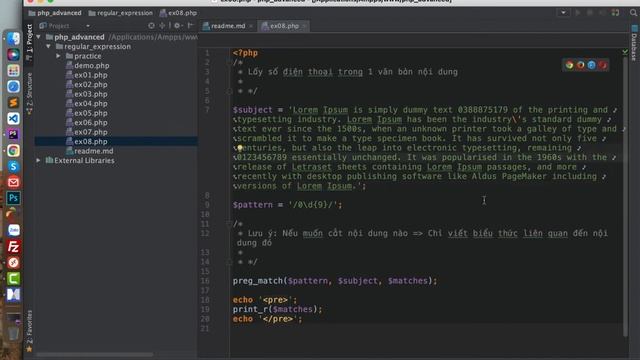Open in Opera browser icon in editor
Viewport: 640px width, 360px height.
point(602,65)
